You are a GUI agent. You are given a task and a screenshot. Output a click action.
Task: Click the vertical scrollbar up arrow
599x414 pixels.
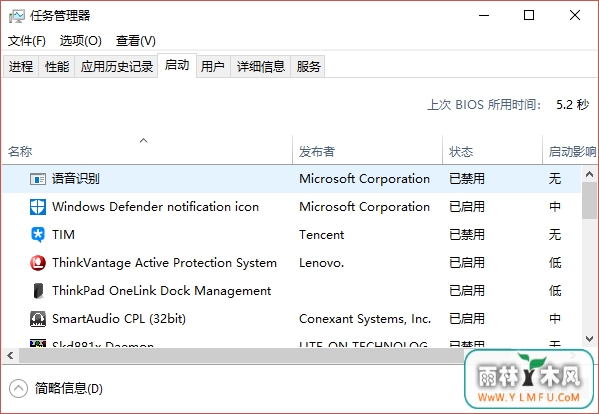point(589,174)
